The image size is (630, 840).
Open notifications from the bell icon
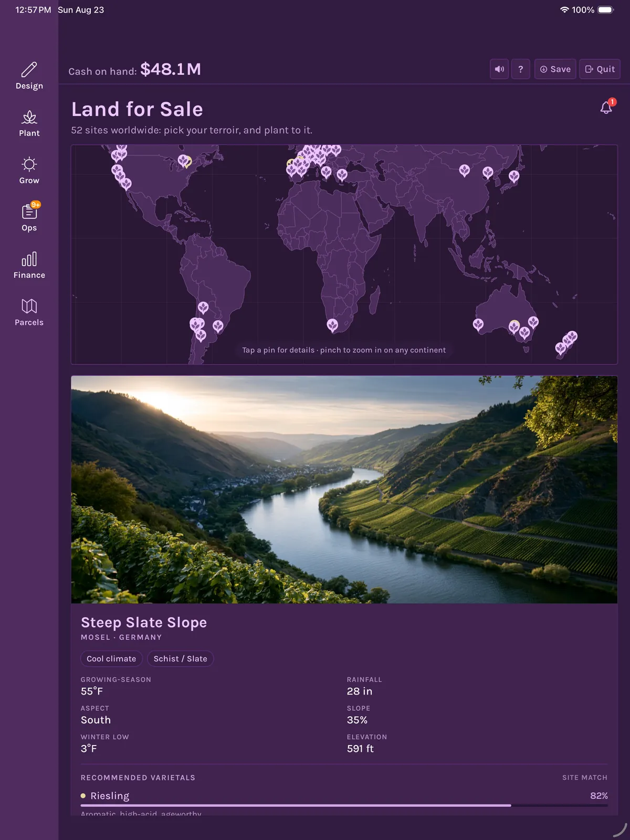[606, 108]
